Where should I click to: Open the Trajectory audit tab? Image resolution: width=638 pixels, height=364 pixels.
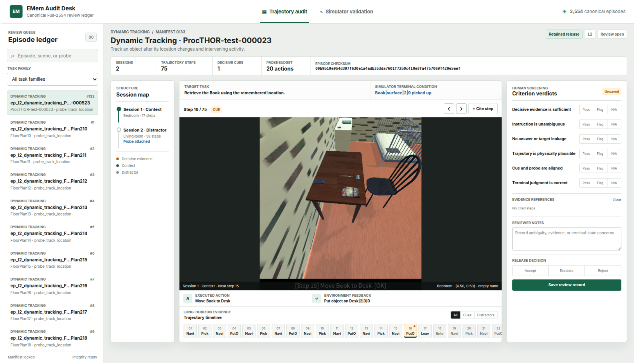coord(285,12)
